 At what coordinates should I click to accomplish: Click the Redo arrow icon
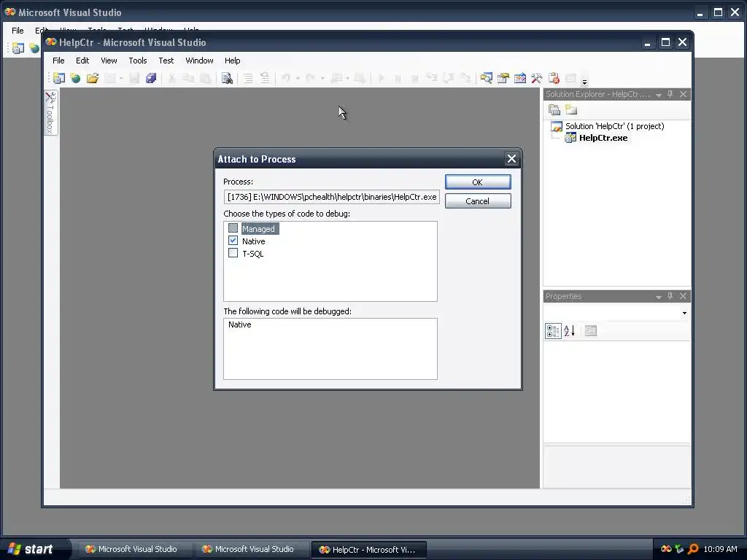click(x=310, y=78)
